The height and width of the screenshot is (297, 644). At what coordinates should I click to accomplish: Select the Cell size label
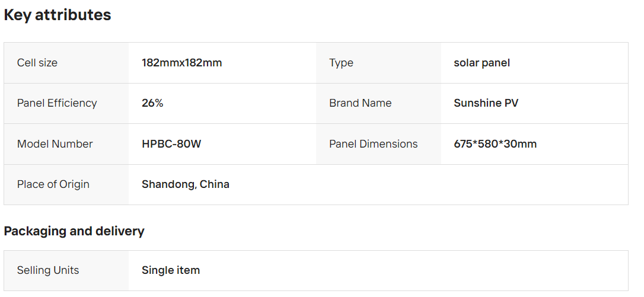coord(37,63)
